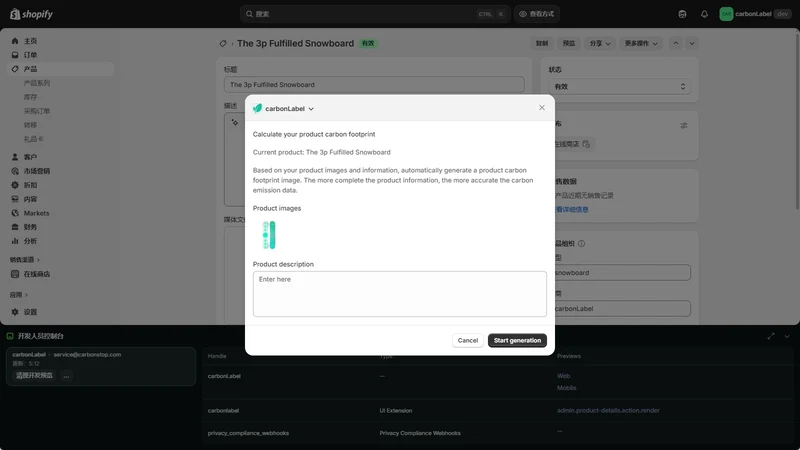Open Transfers 转移 submenu item
The image size is (800, 450).
[30, 125]
